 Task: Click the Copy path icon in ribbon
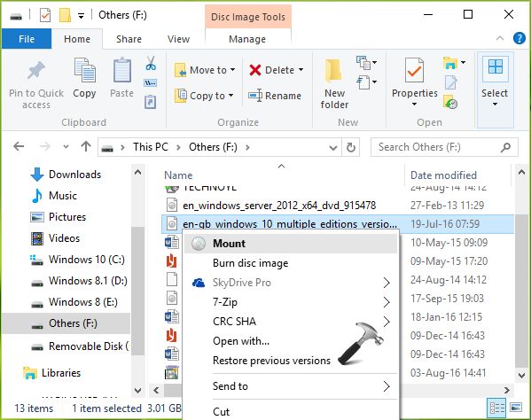click(151, 82)
